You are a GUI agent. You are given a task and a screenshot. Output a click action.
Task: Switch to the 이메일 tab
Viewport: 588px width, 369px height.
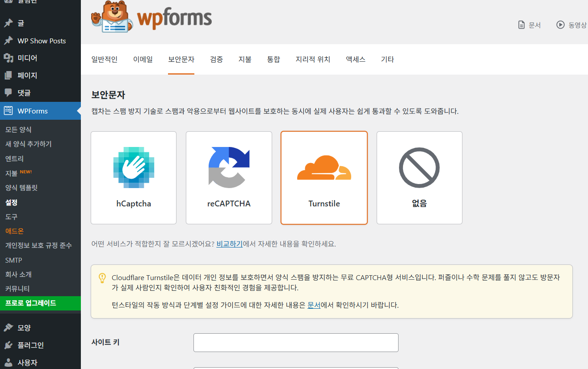point(143,59)
